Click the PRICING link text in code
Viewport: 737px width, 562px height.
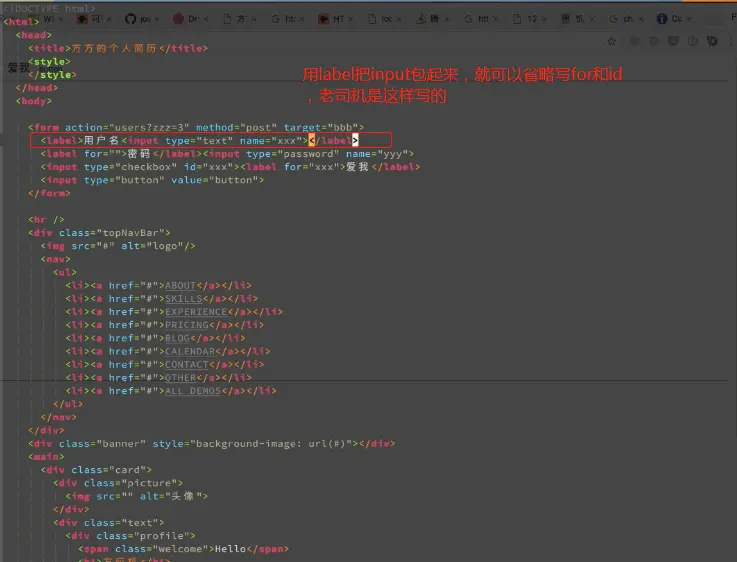pos(187,325)
